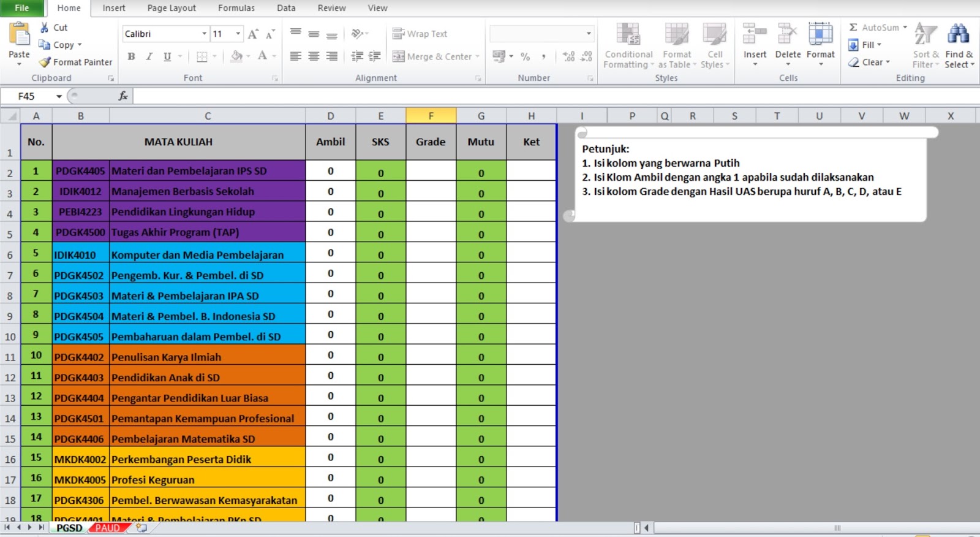Screen dimensions: 980x537
Task: Open Conditional Formatting menu
Action: click(x=628, y=46)
